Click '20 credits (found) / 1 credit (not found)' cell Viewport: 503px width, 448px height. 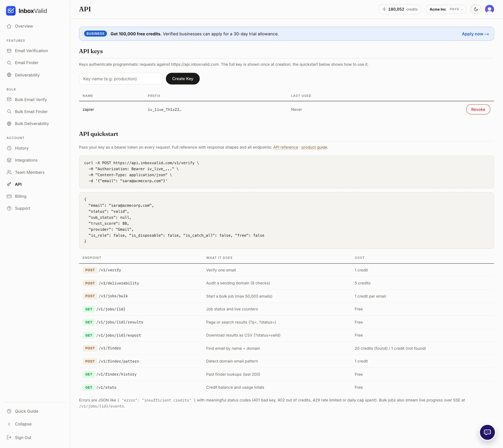click(390, 348)
